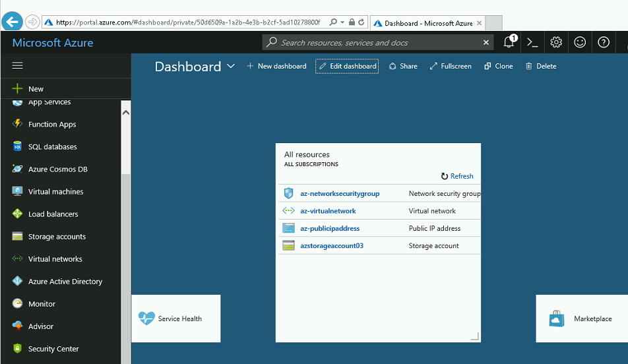Open az-virtualnetwork resource link
The height and width of the screenshot is (364, 628).
click(x=328, y=210)
